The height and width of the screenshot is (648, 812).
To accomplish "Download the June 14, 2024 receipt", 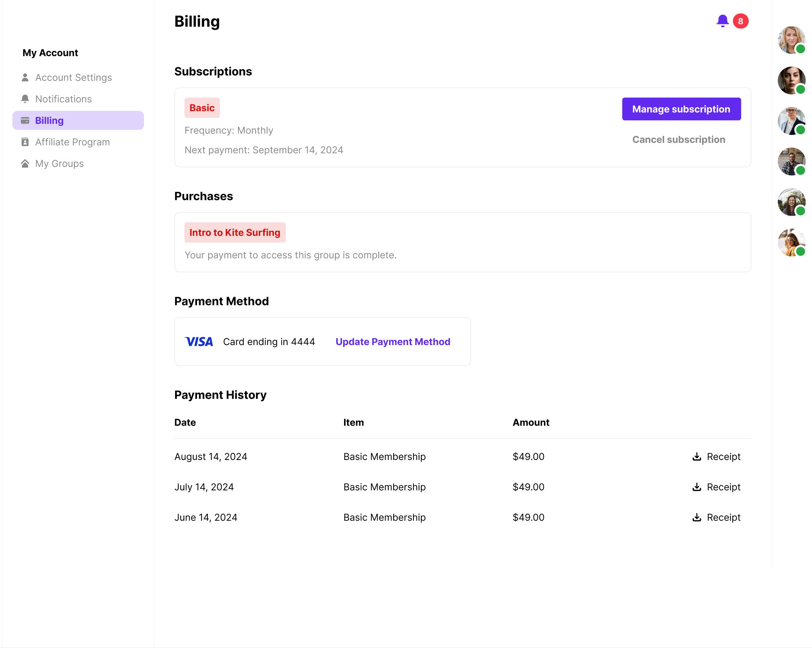I will [x=716, y=517].
